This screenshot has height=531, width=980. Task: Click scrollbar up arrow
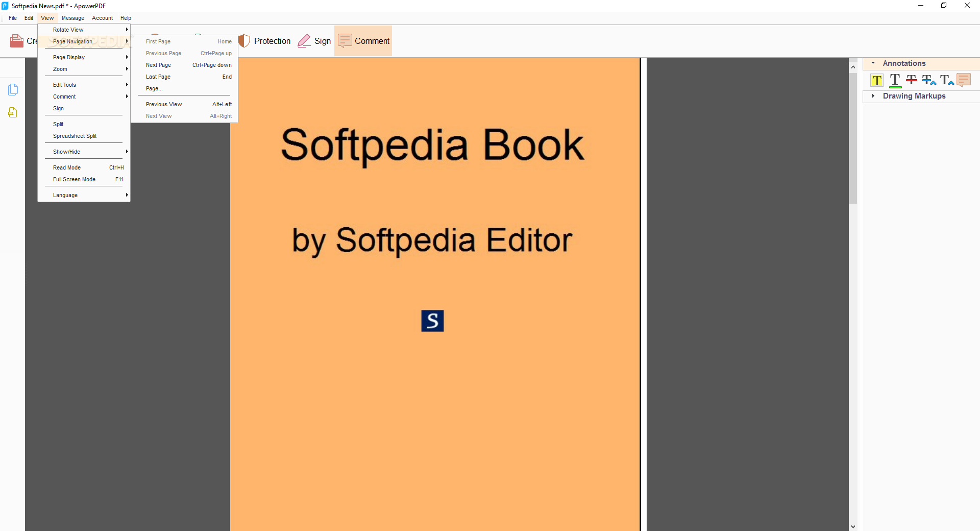point(853,67)
